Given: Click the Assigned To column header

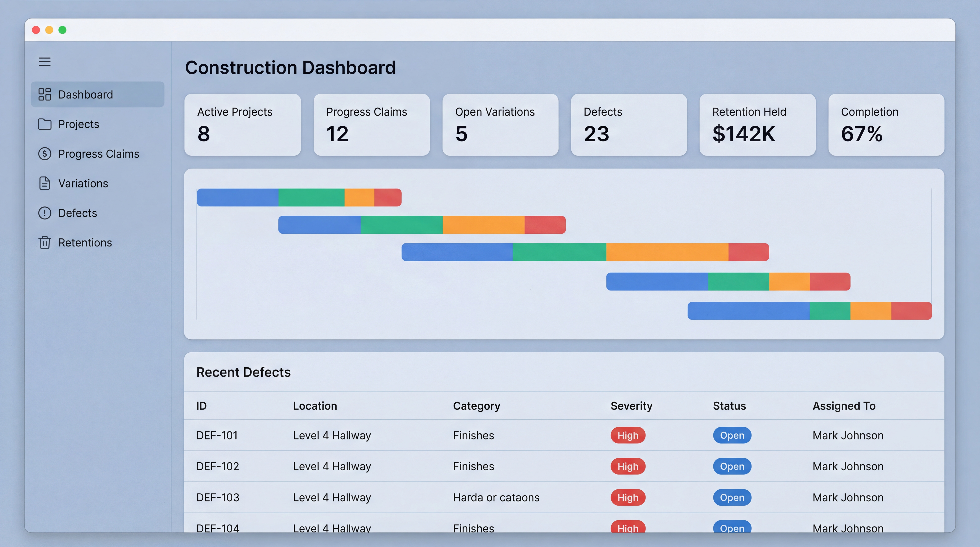Looking at the screenshot, I should tap(844, 406).
